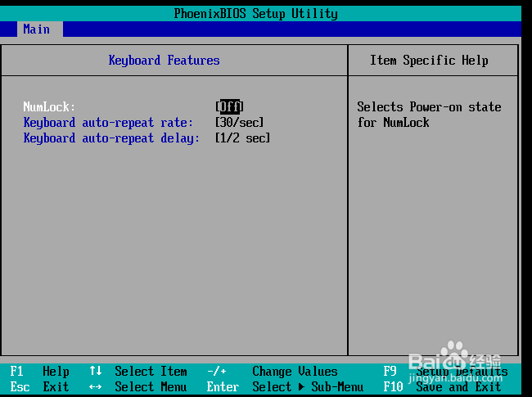This screenshot has height=397, width=532.
Task: Click the up/down arrows Select Item hint
Action: [138, 371]
